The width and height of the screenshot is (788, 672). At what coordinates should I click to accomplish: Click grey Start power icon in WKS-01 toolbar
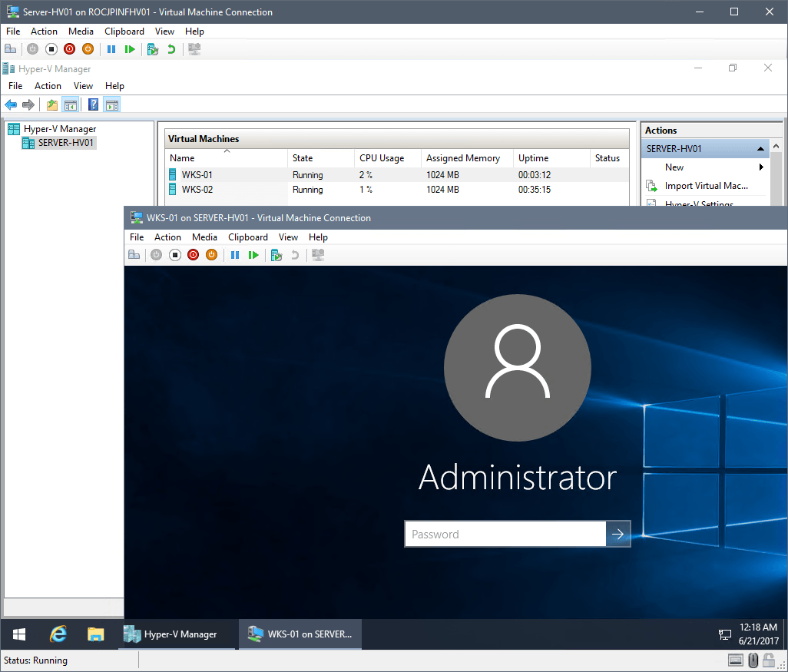pyautogui.click(x=156, y=255)
